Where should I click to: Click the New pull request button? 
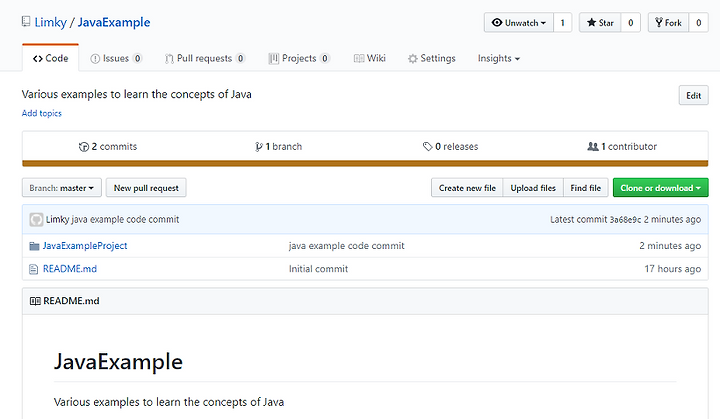146,188
